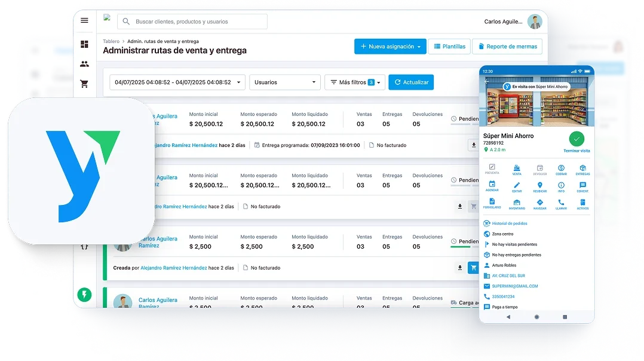The image size is (644, 361).
Task: Open the Plantillas button
Action: pyautogui.click(x=449, y=47)
